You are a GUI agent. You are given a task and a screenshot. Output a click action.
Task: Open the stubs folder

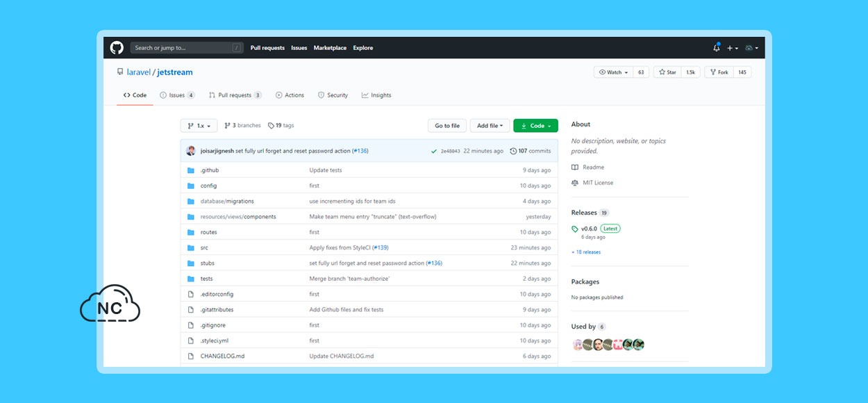click(208, 263)
